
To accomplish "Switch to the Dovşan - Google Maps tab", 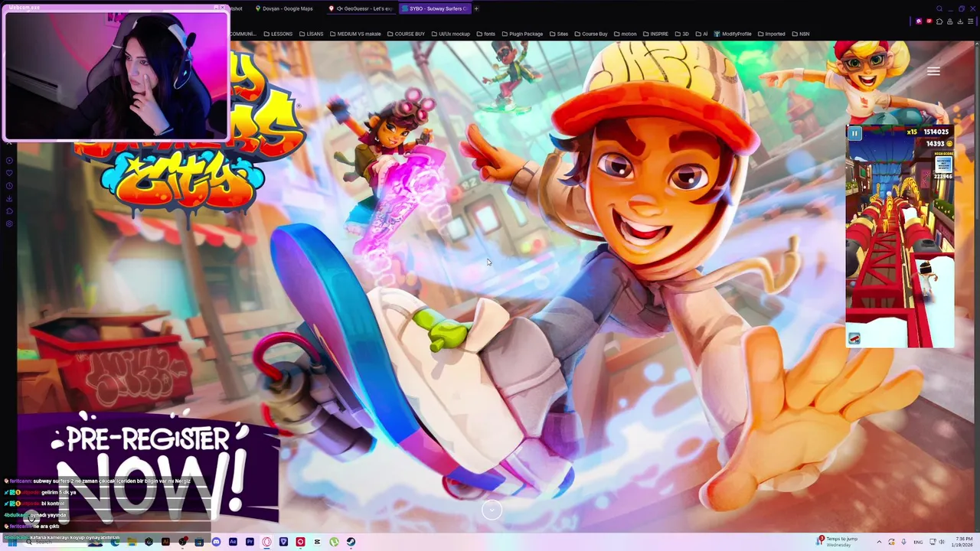I will (285, 8).
